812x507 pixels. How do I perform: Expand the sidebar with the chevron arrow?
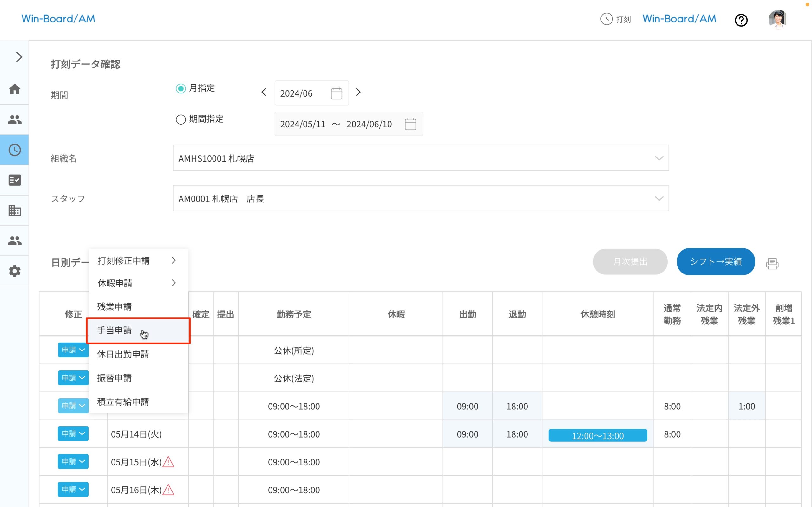pos(19,57)
